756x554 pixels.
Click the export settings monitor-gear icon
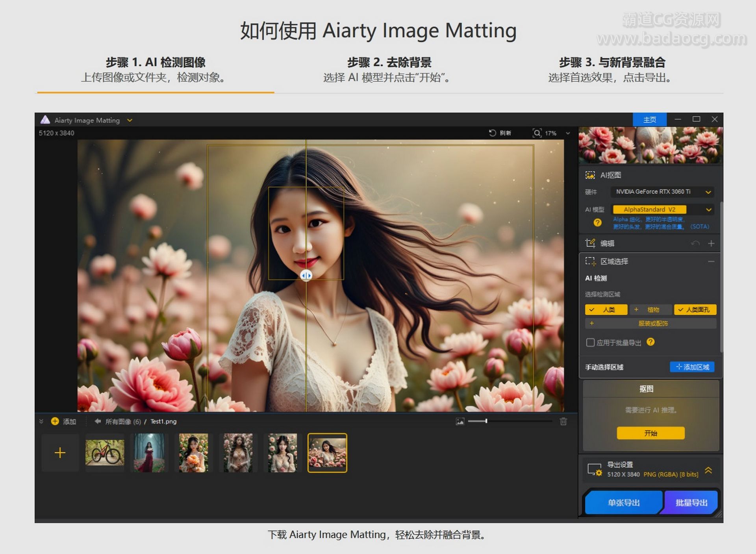tap(595, 470)
